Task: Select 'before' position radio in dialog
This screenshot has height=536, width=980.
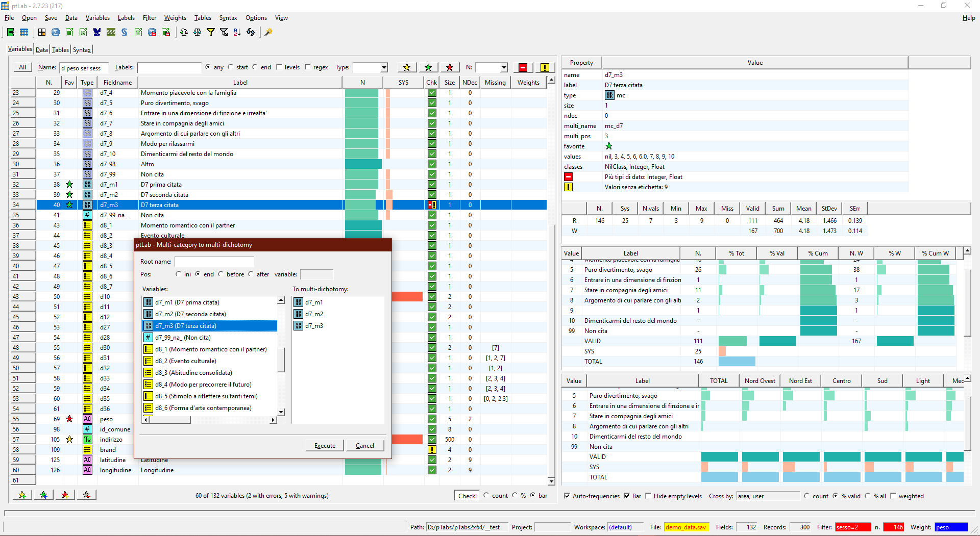Action: (x=221, y=274)
